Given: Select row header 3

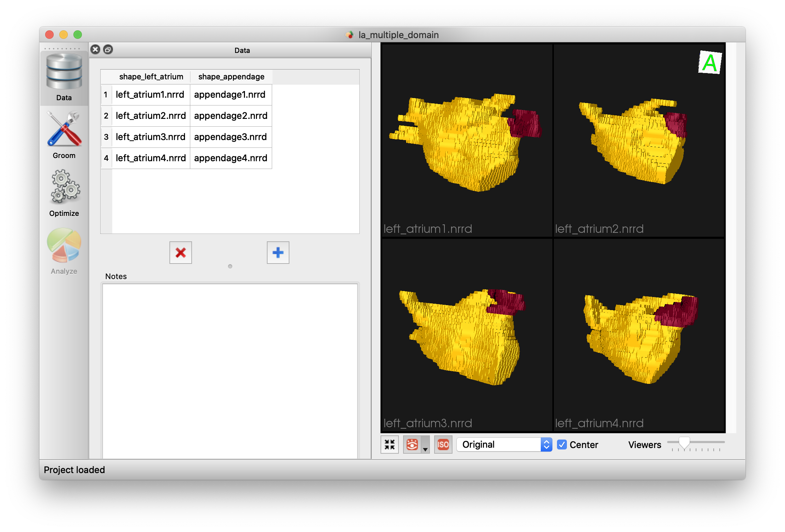Looking at the screenshot, I should pyautogui.click(x=106, y=137).
